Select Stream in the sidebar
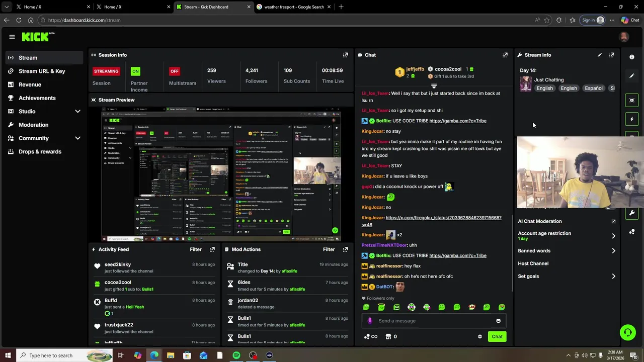Image resolution: width=644 pixels, height=362 pixels. coord(44,58)
